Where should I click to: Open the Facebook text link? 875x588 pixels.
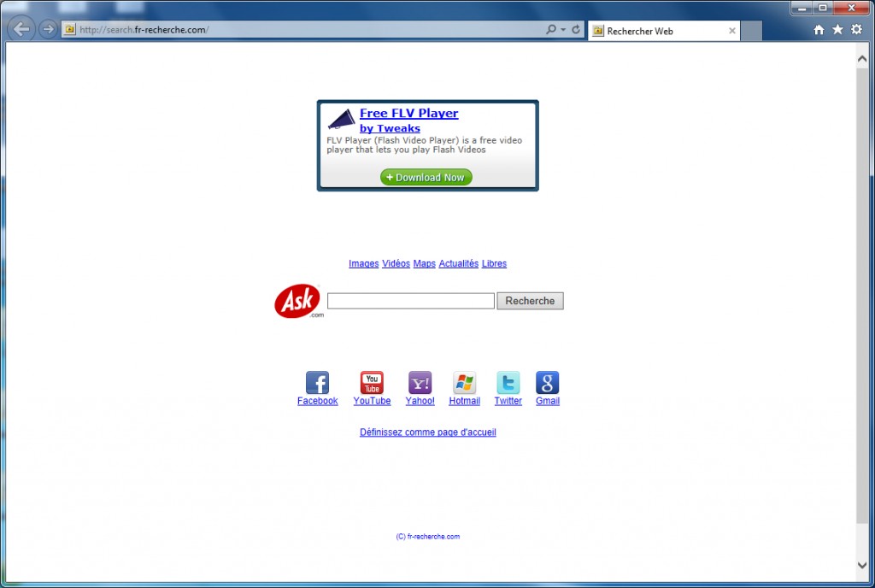pyautogui.click(x=318, y=401)
